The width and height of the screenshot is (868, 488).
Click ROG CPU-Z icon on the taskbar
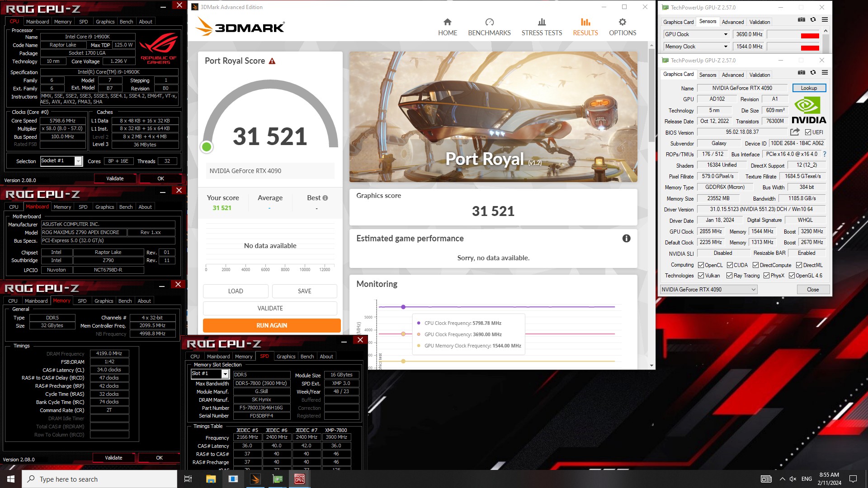click(x=299, y=479)
